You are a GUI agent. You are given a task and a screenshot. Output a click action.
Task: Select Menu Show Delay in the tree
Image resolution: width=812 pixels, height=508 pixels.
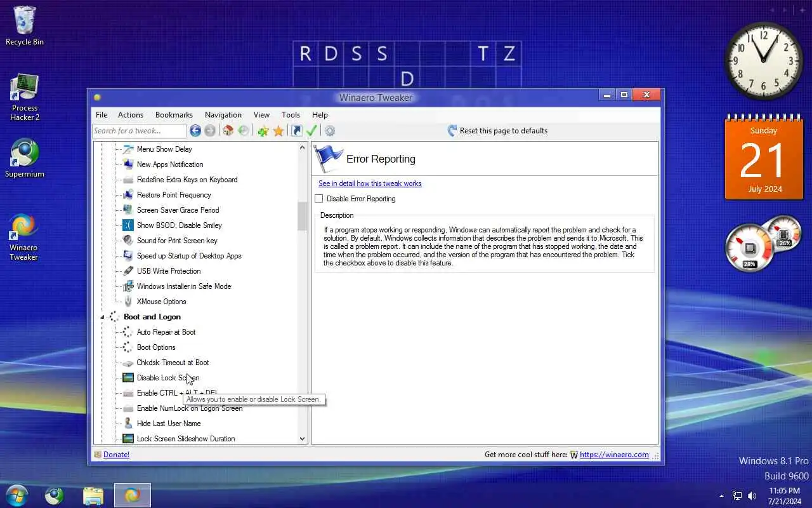click(x=164, y=149)
